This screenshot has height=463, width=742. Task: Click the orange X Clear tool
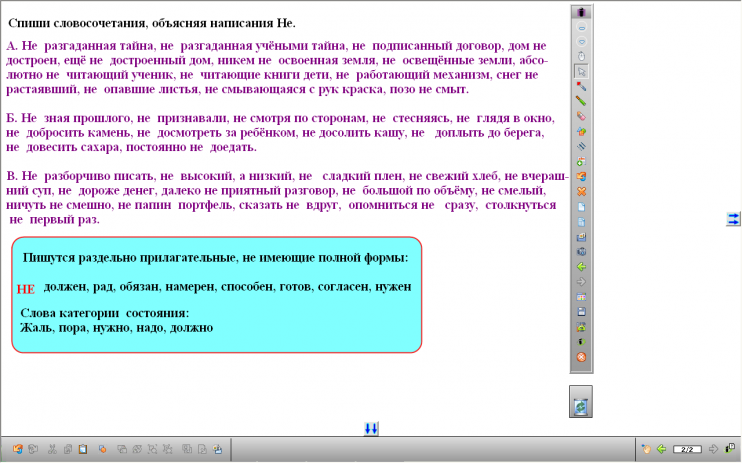[581, 191]
